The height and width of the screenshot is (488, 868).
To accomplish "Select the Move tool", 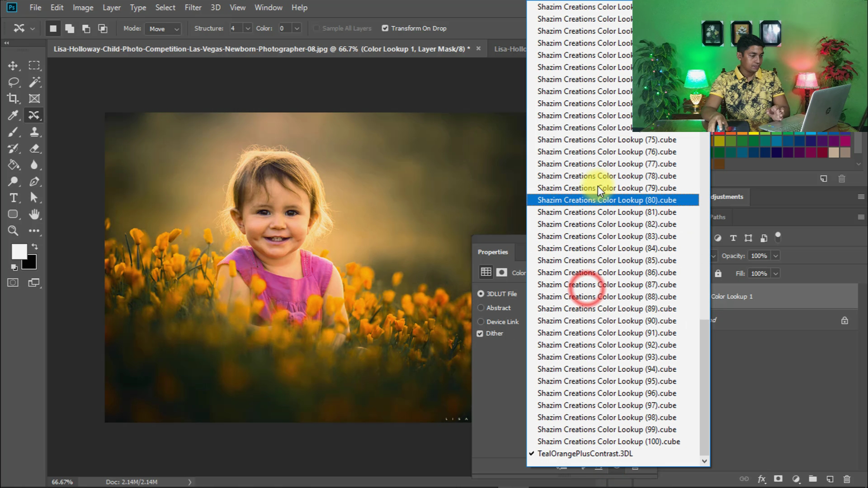I will (13, 66).
